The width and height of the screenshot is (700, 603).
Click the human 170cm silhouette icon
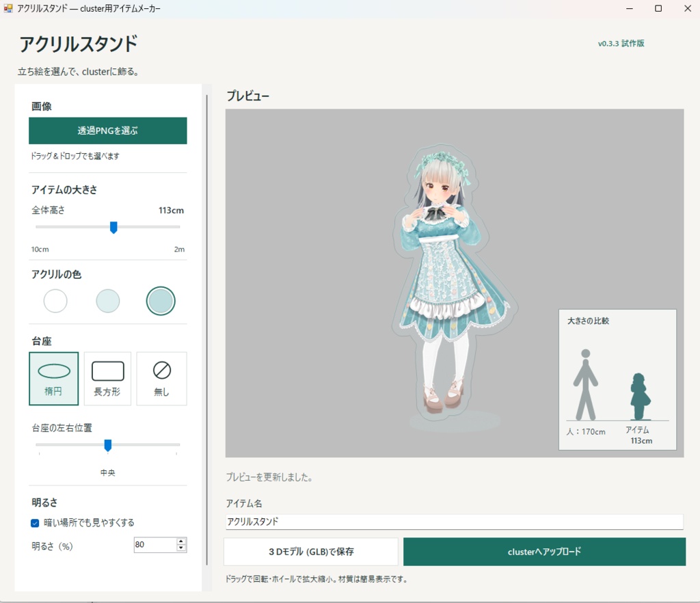(585, 385)
